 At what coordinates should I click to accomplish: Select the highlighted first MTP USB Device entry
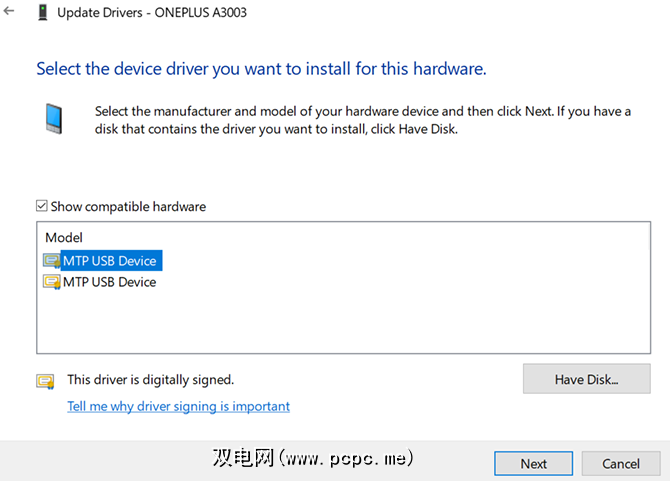pyautogui.click(x=109, y=261)
